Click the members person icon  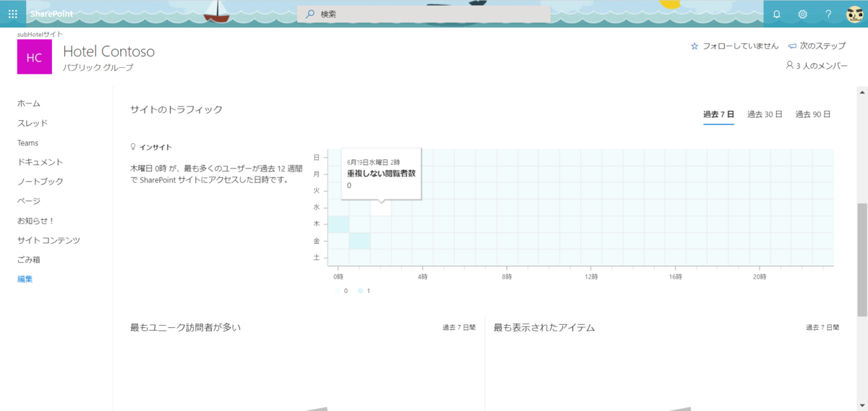[x=789, y=65]
